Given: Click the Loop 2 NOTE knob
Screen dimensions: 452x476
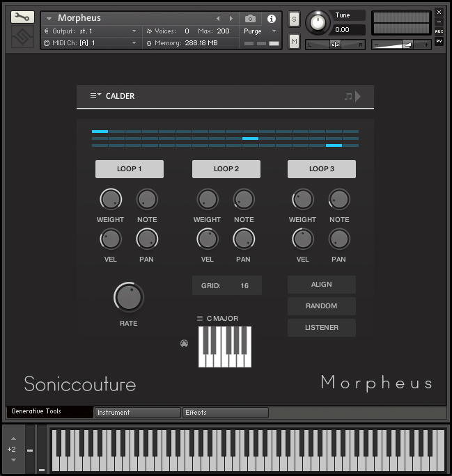Looking at the screenshot, I should click(244, 200).
